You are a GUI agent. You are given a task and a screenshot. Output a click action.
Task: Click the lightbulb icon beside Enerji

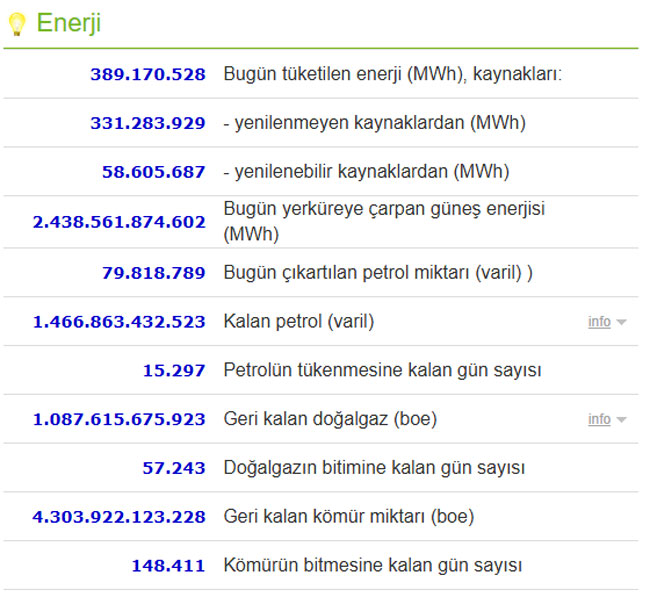pyautogui.click(x=16, y=24)
